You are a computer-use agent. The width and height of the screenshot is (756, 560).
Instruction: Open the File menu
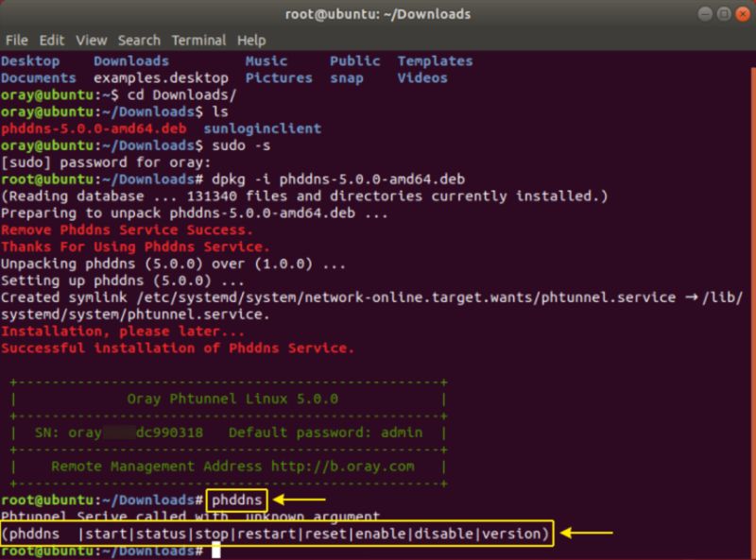tap(16, 41)
